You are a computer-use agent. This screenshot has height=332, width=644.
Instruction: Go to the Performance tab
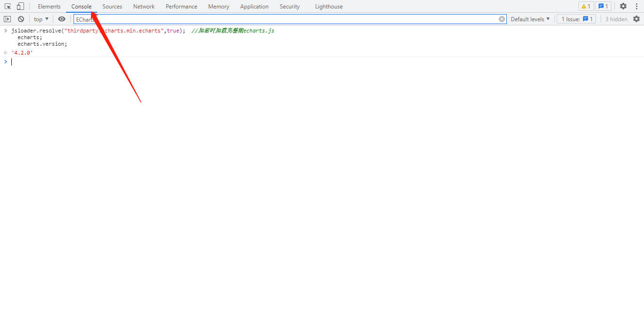point(182,7)
